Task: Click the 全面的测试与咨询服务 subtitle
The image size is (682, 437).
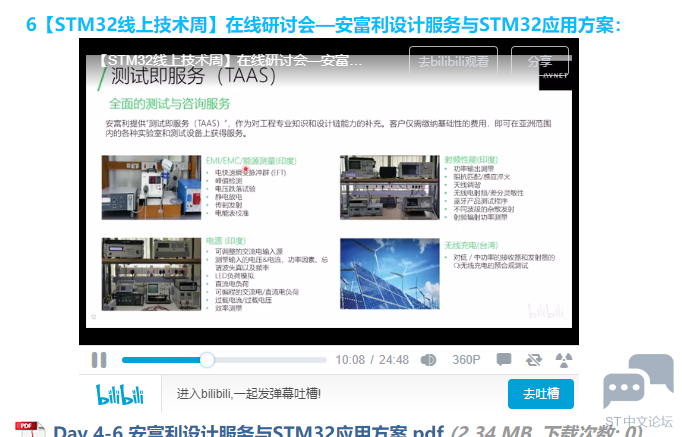Action: click(170, 104)
